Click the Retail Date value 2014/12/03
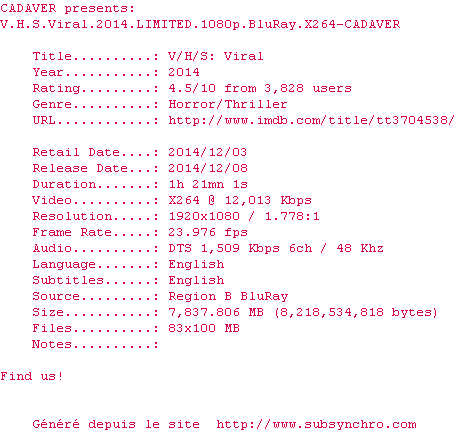456x432 pixels. (x=208, y=152)
